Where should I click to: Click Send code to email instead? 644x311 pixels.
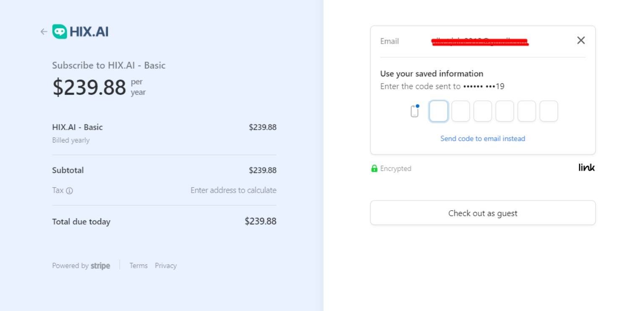[482, 139]
